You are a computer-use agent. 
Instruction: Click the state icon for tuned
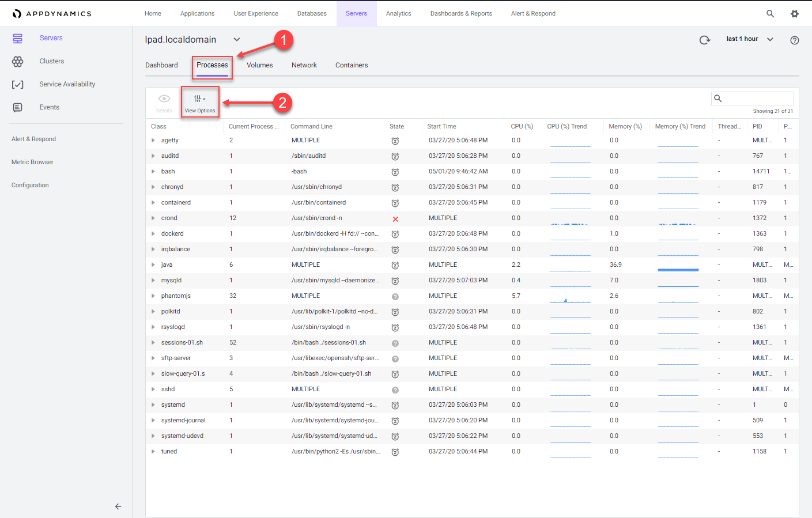(395, 452)
